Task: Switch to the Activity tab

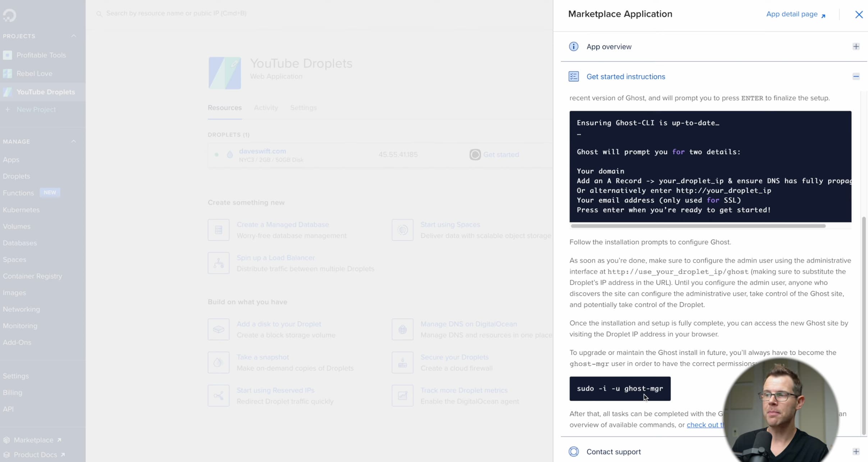Action: tap(266, 108)
